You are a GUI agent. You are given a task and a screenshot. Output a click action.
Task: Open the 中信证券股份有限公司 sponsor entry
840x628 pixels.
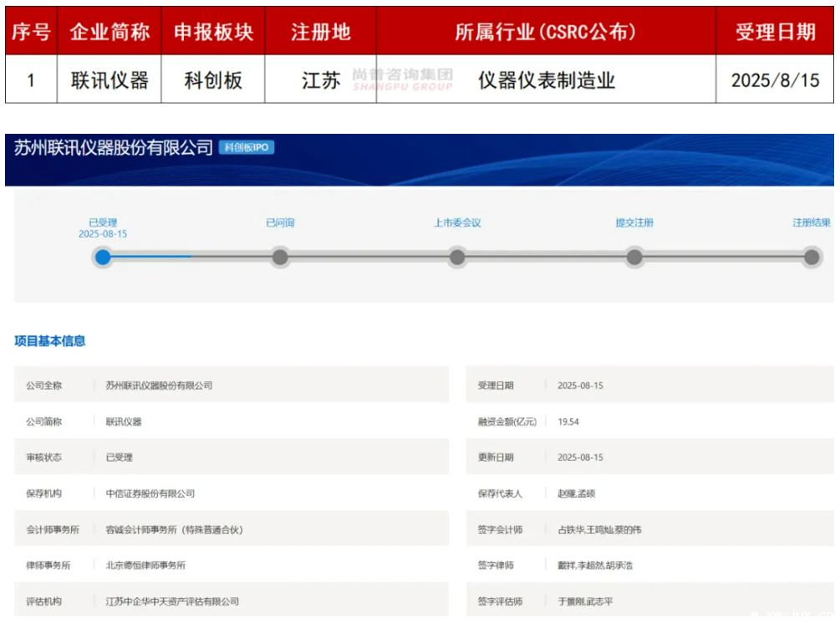click(x=150, y=493)
